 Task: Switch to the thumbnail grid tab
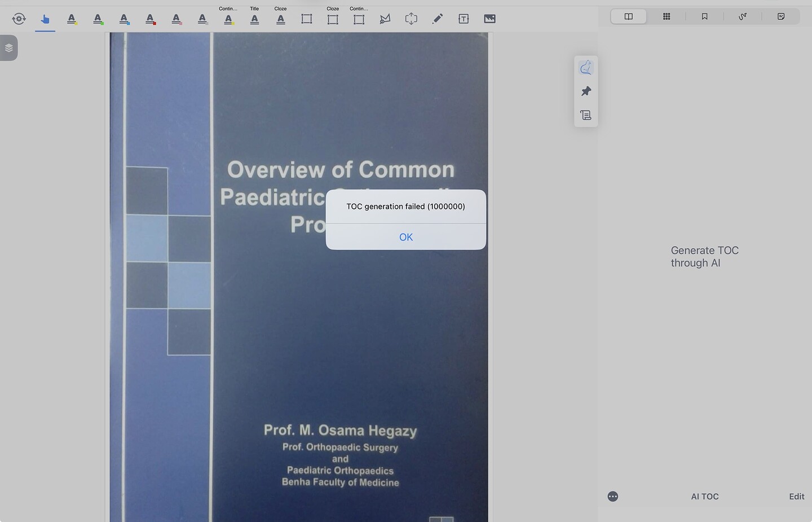(667, 16)
